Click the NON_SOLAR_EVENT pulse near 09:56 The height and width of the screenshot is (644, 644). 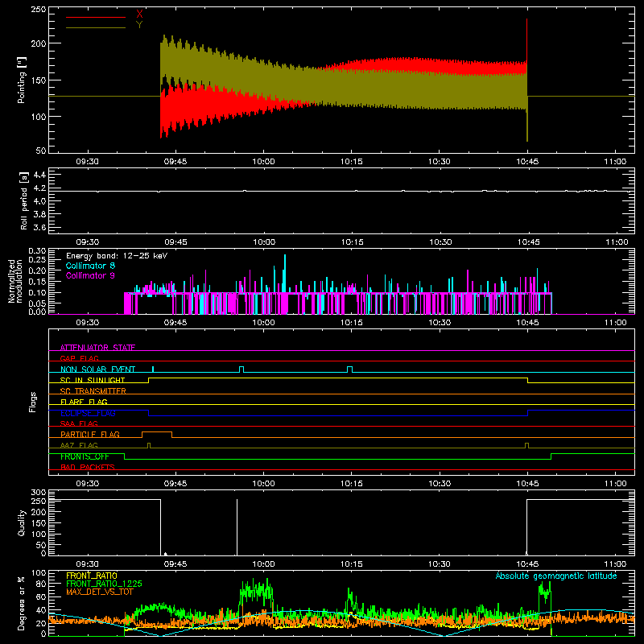tap(242, 369)
